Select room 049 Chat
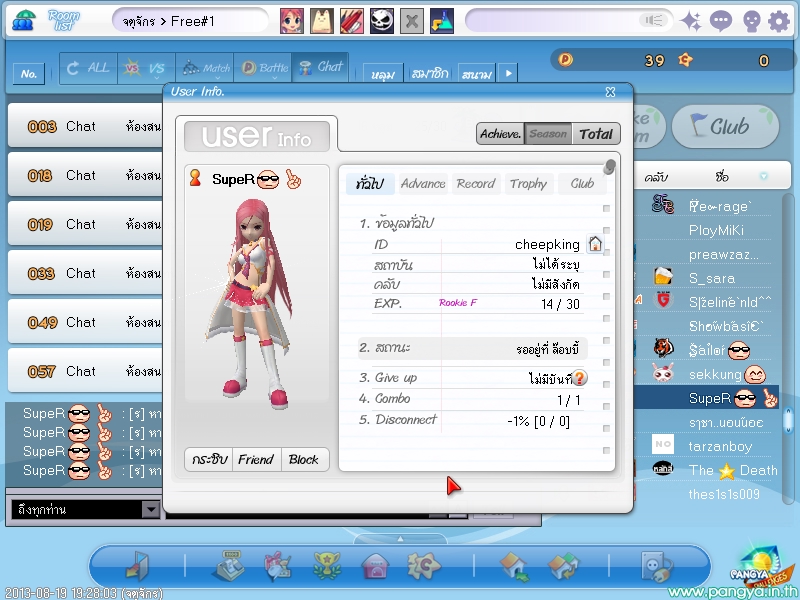The image size is (800, 600). [x=86, y=322]
